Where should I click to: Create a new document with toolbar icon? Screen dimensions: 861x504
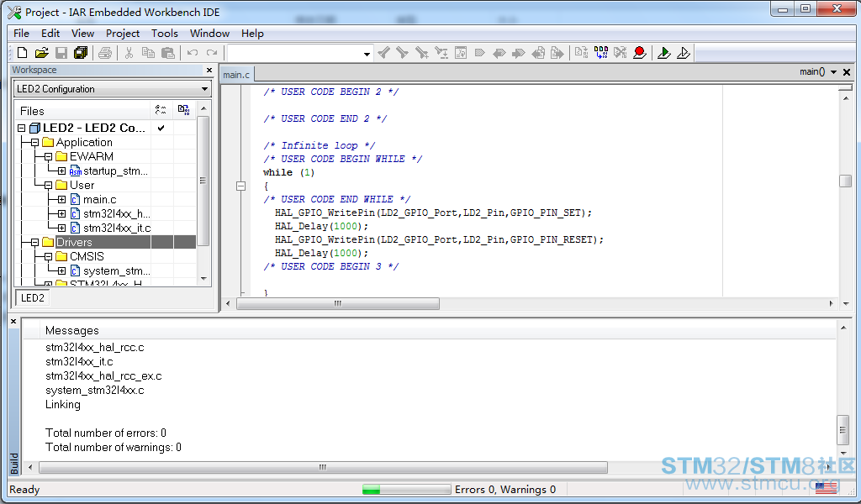[x=22, y=53]
